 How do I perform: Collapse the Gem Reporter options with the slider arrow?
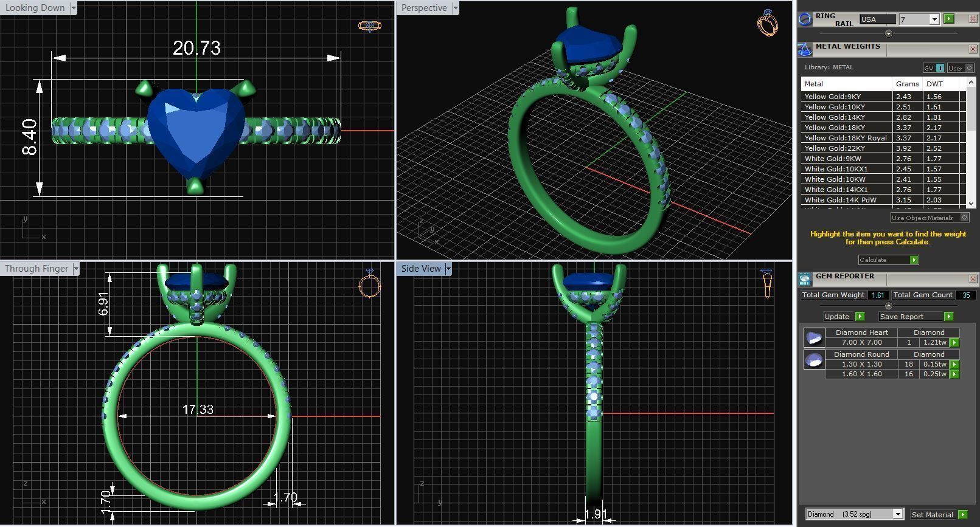click(x=888, y=306)
